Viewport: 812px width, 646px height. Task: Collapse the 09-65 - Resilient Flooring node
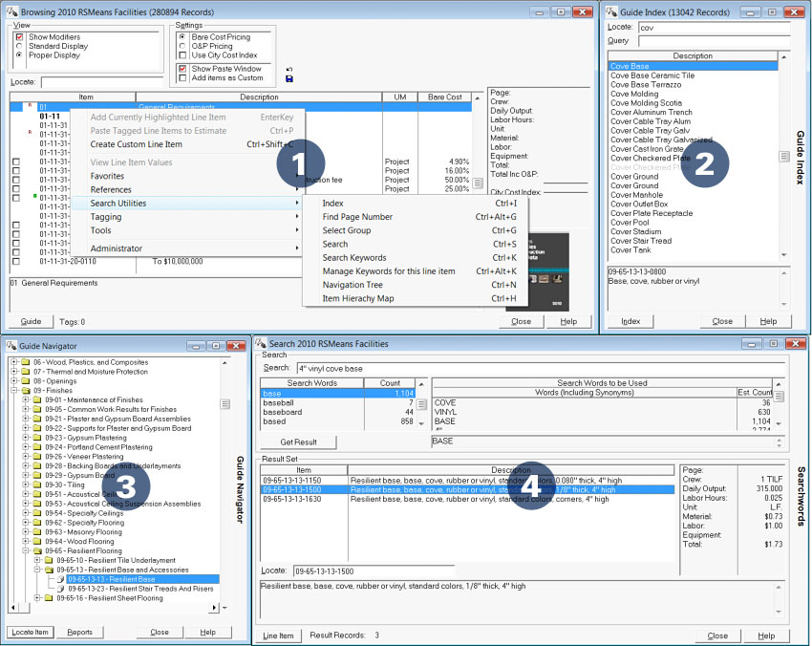click(26, 550)
